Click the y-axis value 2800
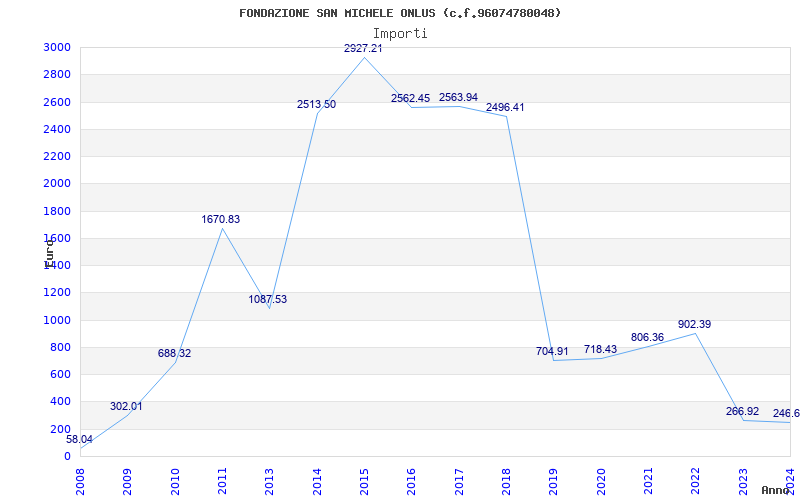 [58, 75]
